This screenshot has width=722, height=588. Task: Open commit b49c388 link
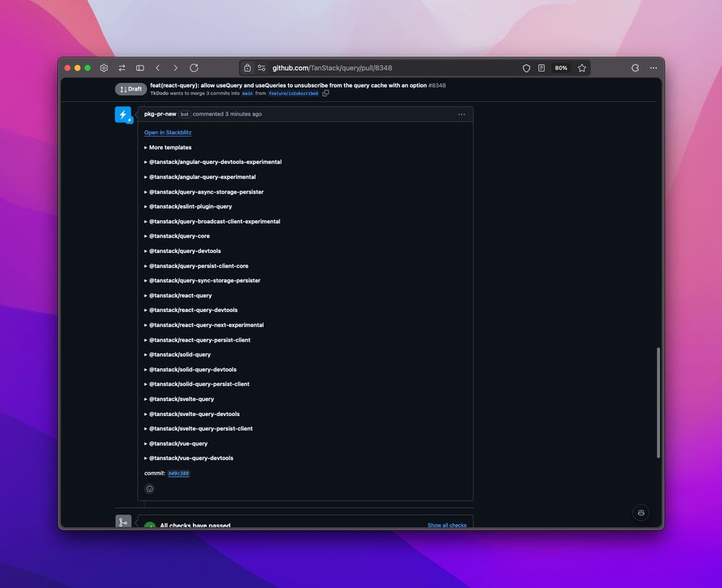pos(178,473)
